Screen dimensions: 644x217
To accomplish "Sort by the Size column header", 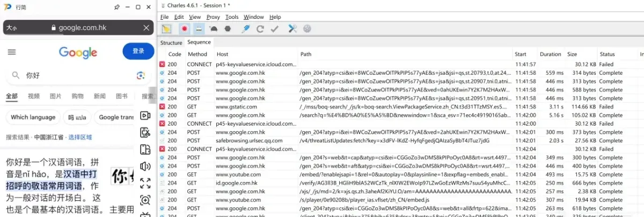I will pos(572,54).
